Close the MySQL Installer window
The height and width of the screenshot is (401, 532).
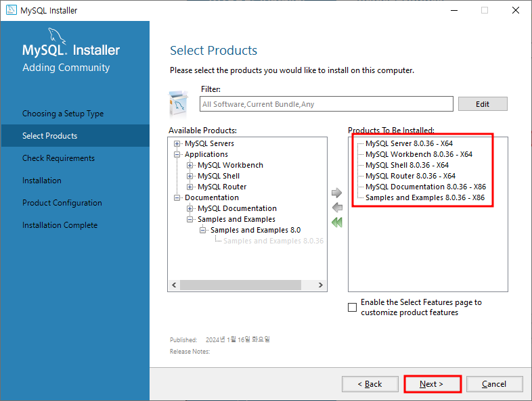click(x=515, y=11)
